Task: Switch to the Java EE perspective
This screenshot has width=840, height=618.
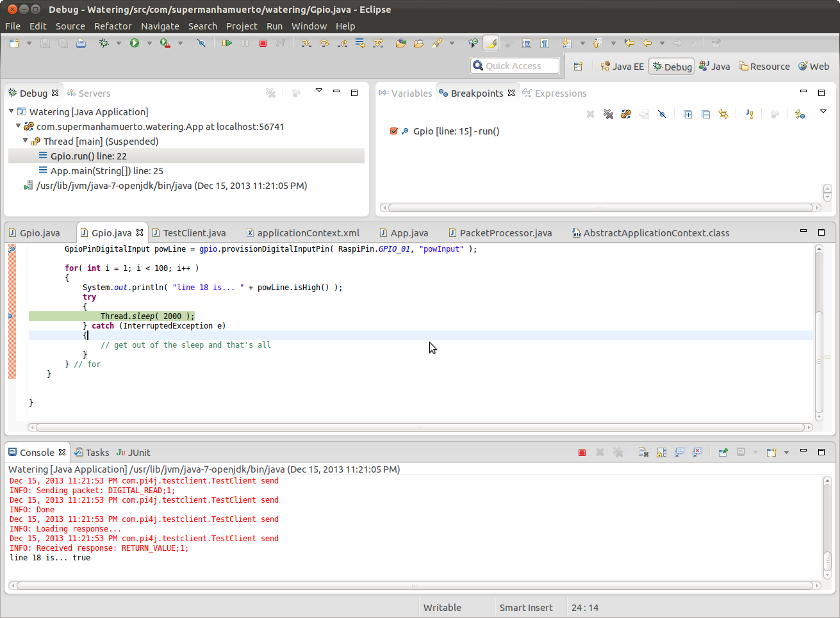Action: click(622, 67)
